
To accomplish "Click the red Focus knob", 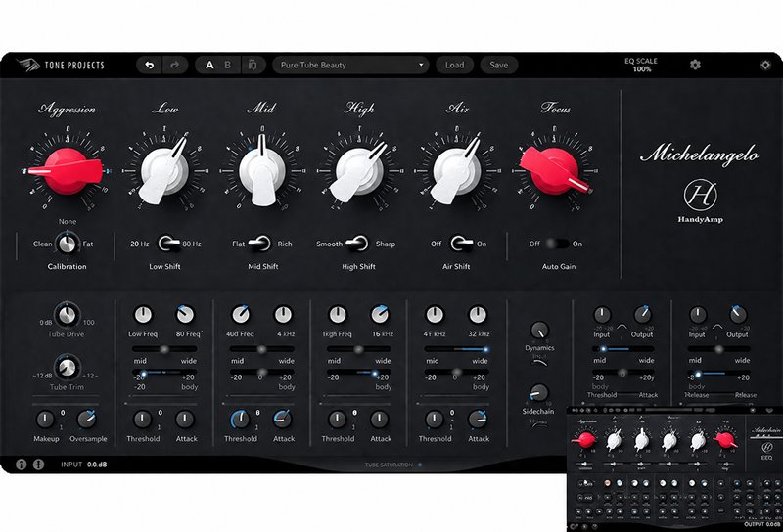I will point(554,171).
